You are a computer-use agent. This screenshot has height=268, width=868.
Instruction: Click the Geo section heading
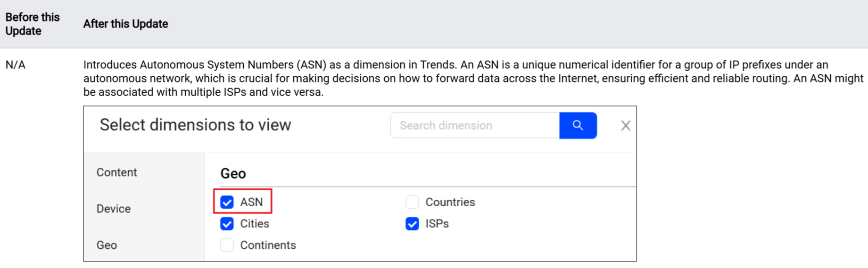[233, 173]
